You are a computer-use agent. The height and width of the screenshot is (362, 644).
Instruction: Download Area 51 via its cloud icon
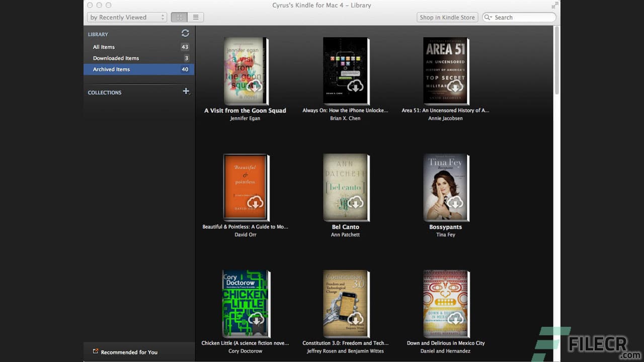click(456, 86)
